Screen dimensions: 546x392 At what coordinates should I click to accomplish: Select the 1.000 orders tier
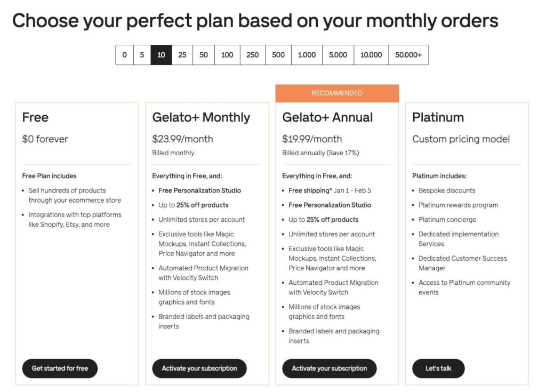coord(306,54)
